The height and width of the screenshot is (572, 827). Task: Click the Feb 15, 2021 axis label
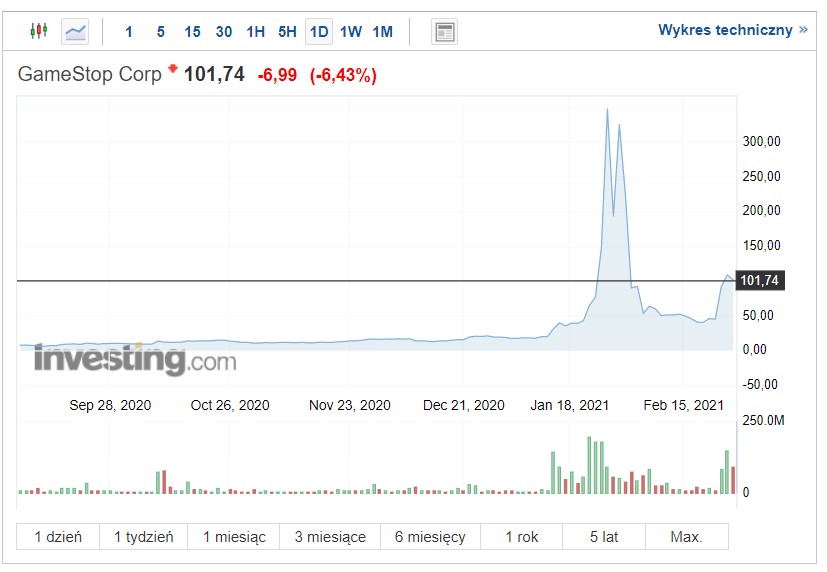pyautogui.click(x=684, y=405)
